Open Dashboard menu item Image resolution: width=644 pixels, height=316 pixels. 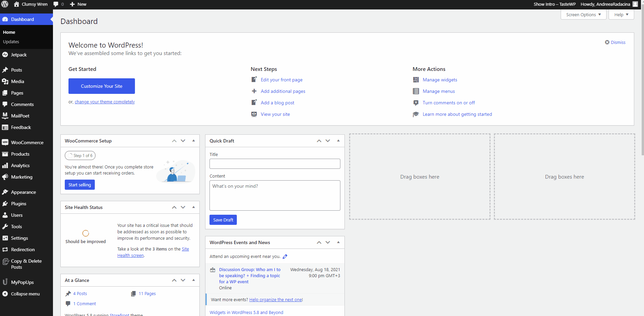click(x=26, y=19)
